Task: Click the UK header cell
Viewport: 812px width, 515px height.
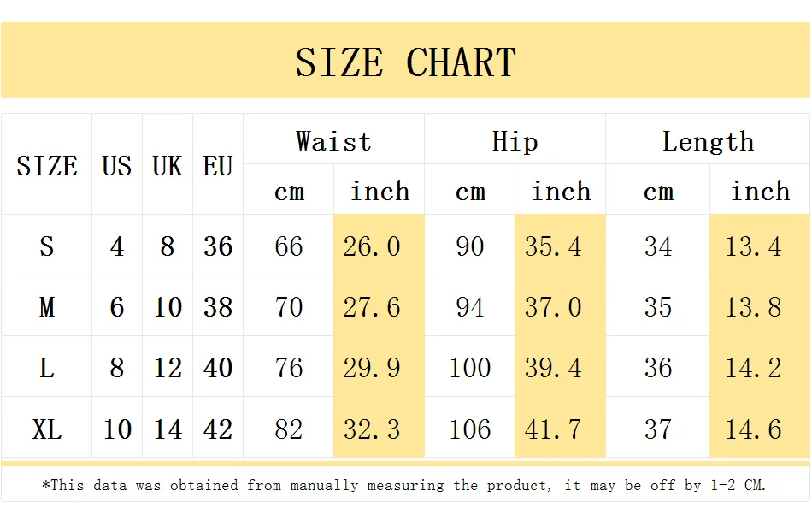Action: pos(168,165)
